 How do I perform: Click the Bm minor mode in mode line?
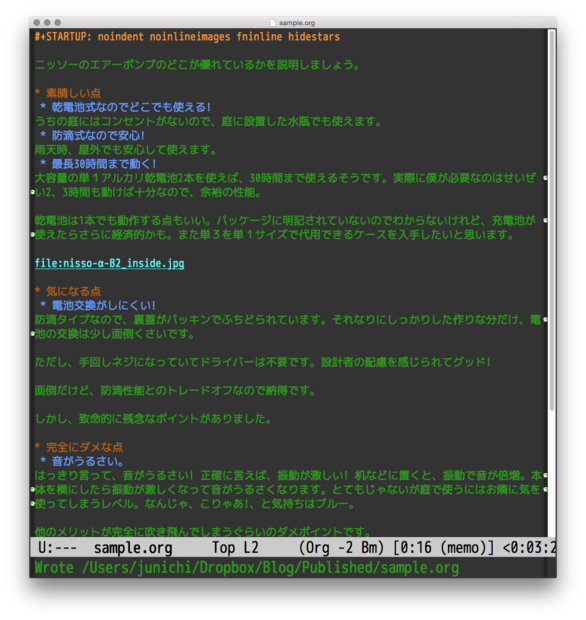coord(369,548)
